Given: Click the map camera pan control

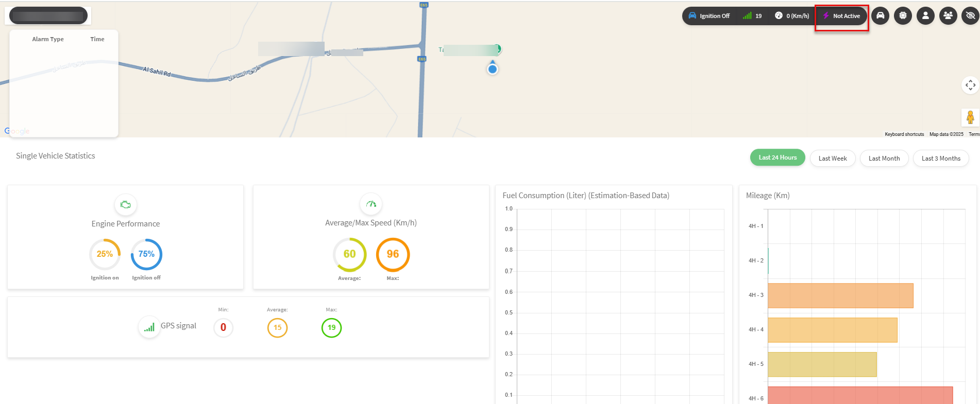Looking at the screenshot, I should [x=970, y=85].
